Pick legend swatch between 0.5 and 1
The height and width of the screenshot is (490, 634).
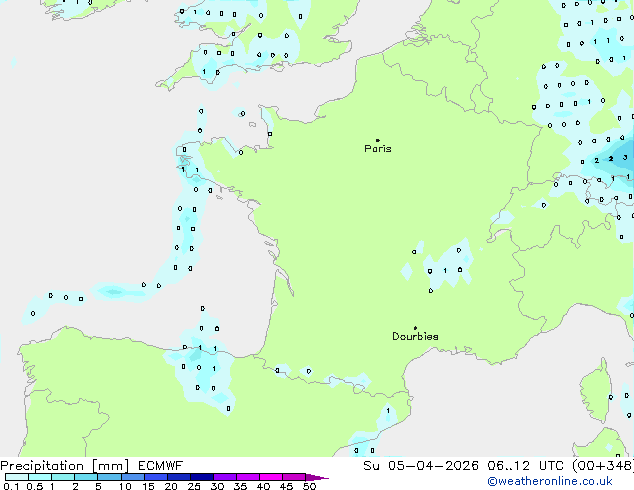pos(40,477)
